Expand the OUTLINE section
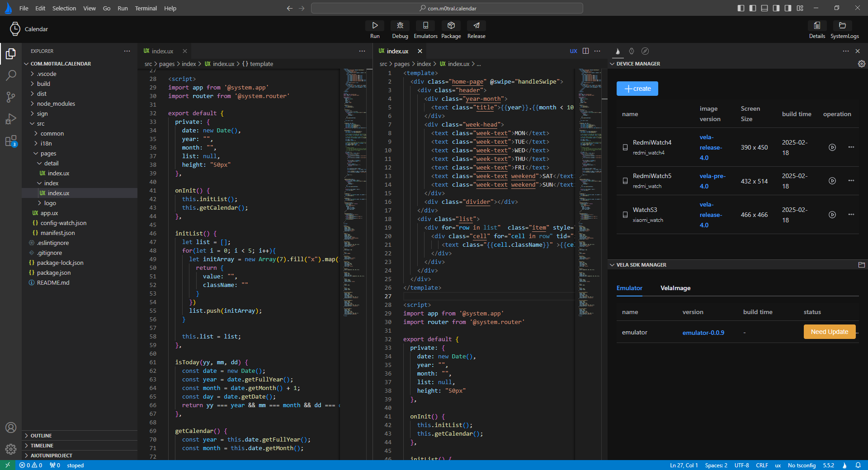 (43, 436)
